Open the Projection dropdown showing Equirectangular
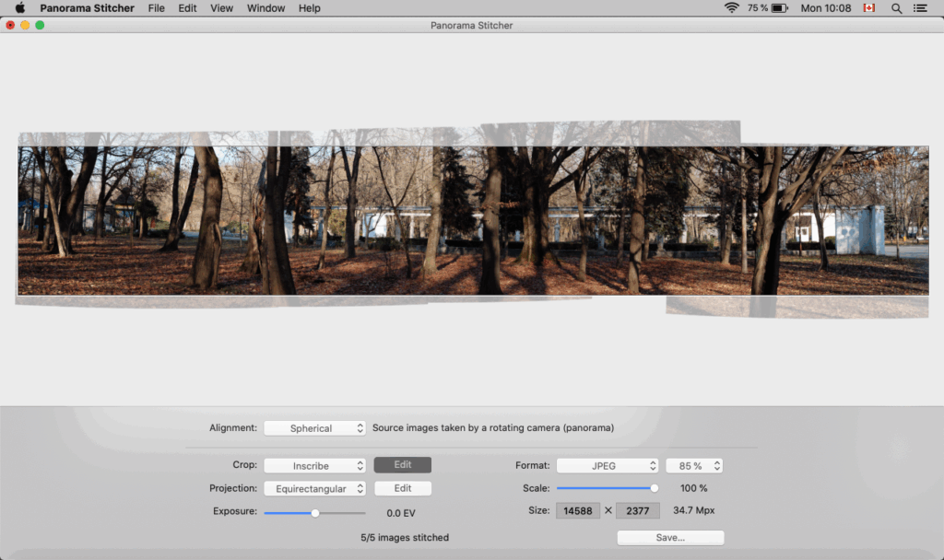Screen dimensions: 944x560 pos(314,488)
